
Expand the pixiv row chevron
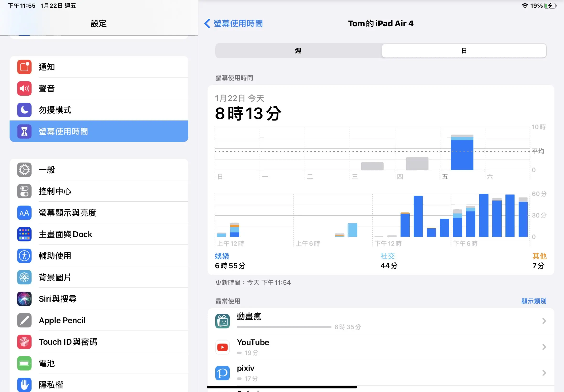click(x=544, y=373)
